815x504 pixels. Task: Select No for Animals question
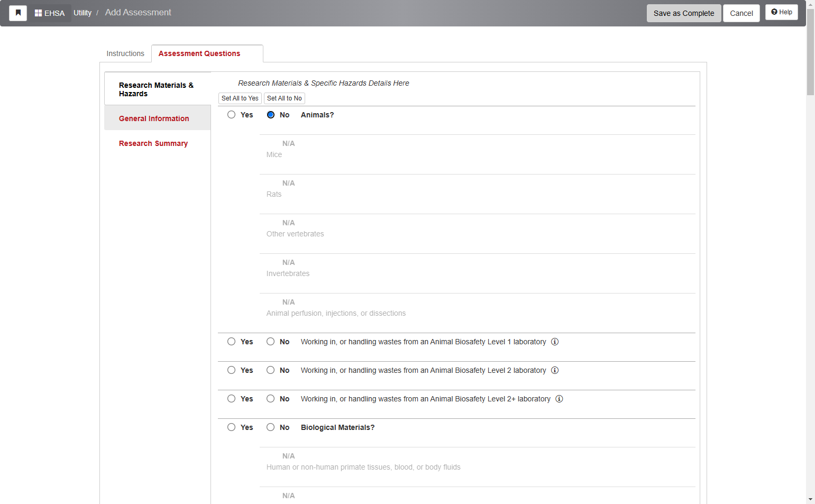tap(270, 115)
